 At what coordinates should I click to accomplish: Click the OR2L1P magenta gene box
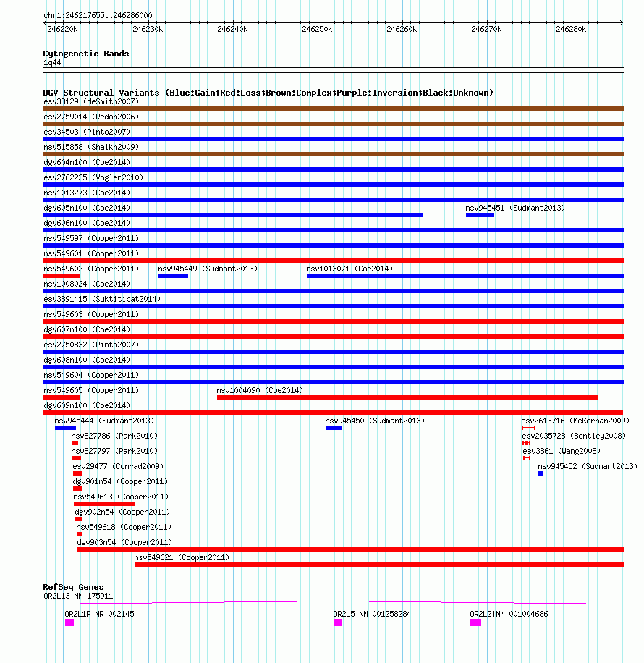[69, 623]
